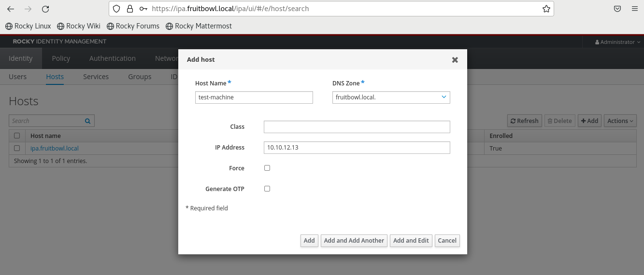Tick the Generate OTP checkbox
The height and width of the screenshot is (275, 644).
coord(267,189)
